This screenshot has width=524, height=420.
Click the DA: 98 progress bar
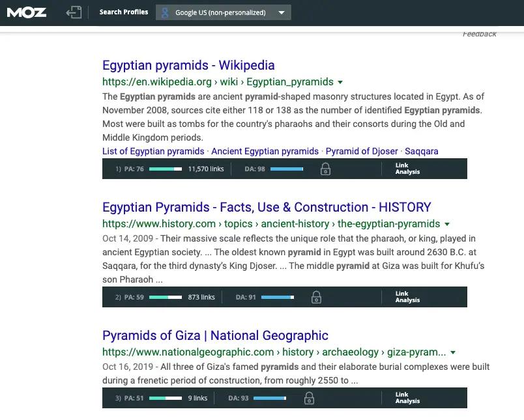click(x=287, y=169)
